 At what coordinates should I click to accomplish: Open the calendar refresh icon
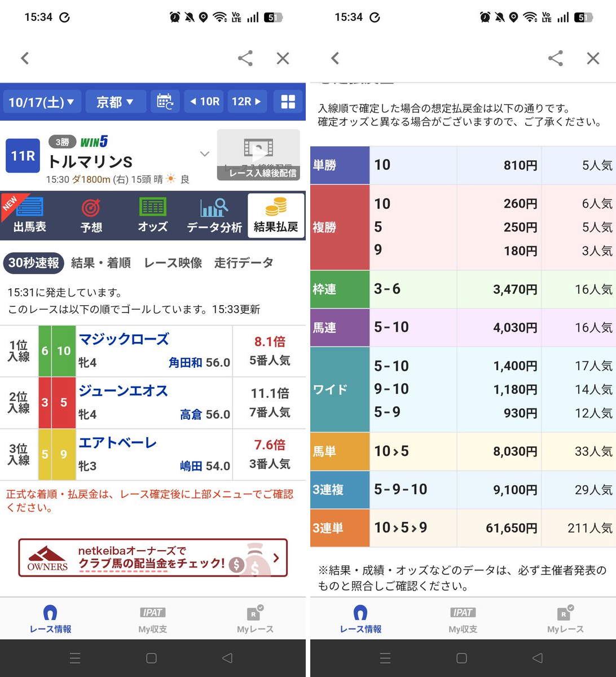coord(165,102)
